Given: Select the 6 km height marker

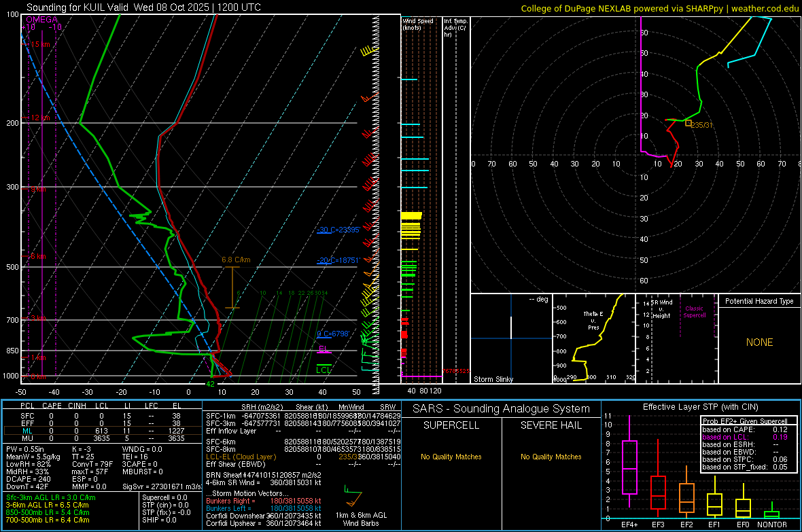Looking at the screenshot, I should (x=38, y=256).
